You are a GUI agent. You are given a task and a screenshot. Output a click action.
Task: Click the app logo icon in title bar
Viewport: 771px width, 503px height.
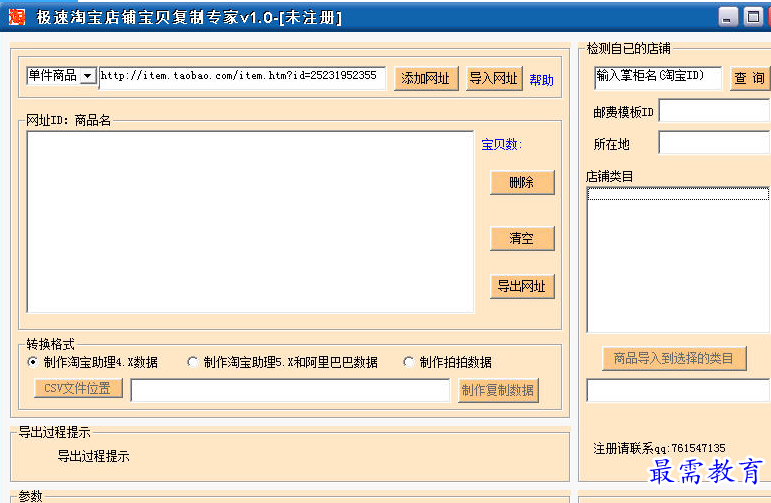(17, 17)
